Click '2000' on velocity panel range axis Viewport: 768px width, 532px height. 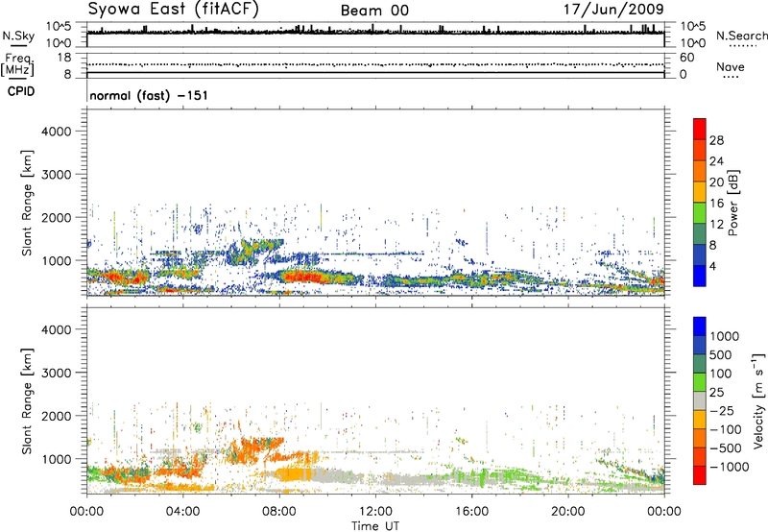click(x=57, y=416)
